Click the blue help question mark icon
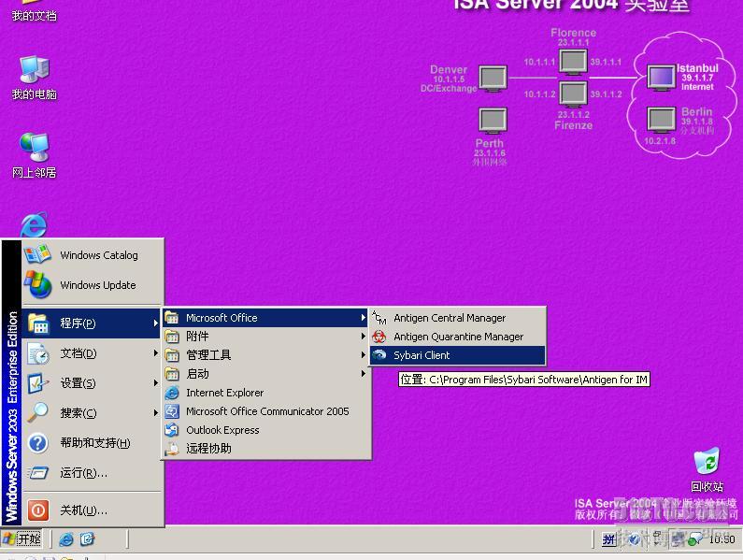The height and width of the screenshot is (560, 743). [x=38, y=443]
